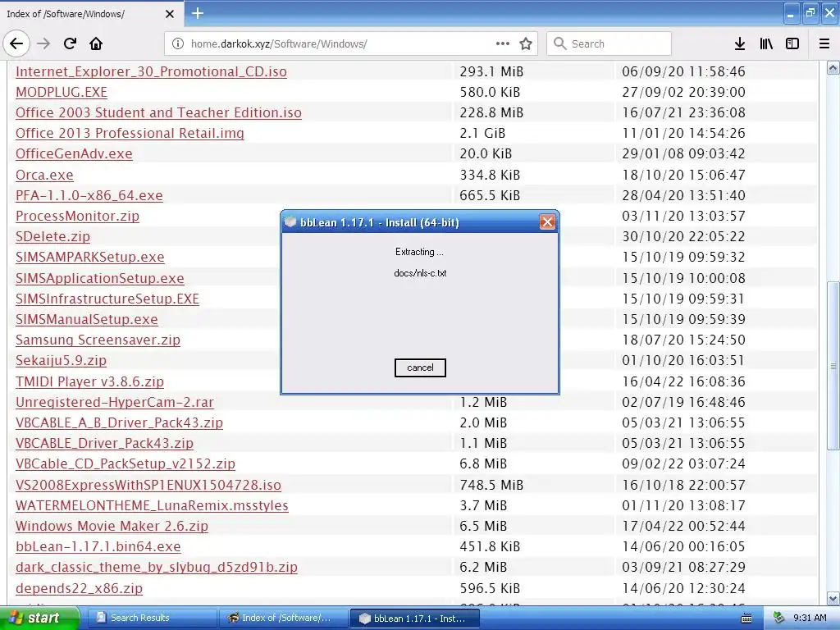Download MODPLUG.EXE
This screenshot has height=630, width=840.
(x=62, y=92)
